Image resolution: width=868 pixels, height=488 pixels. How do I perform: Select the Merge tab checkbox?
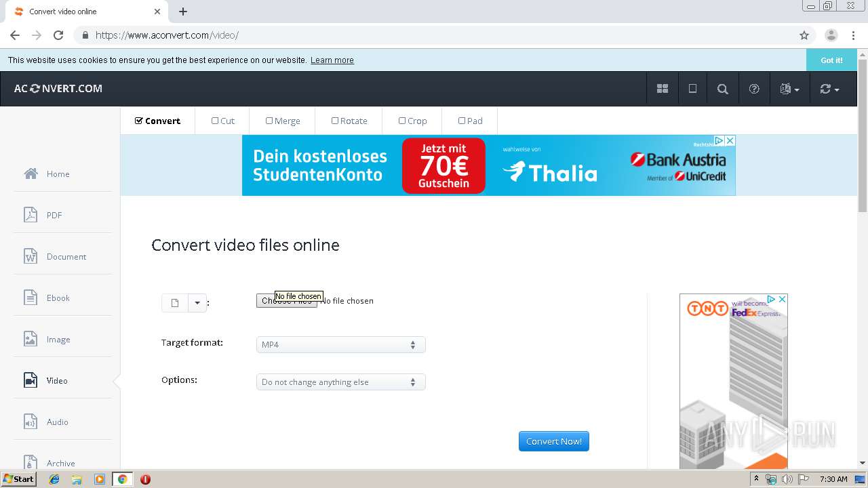pos(269,121)
